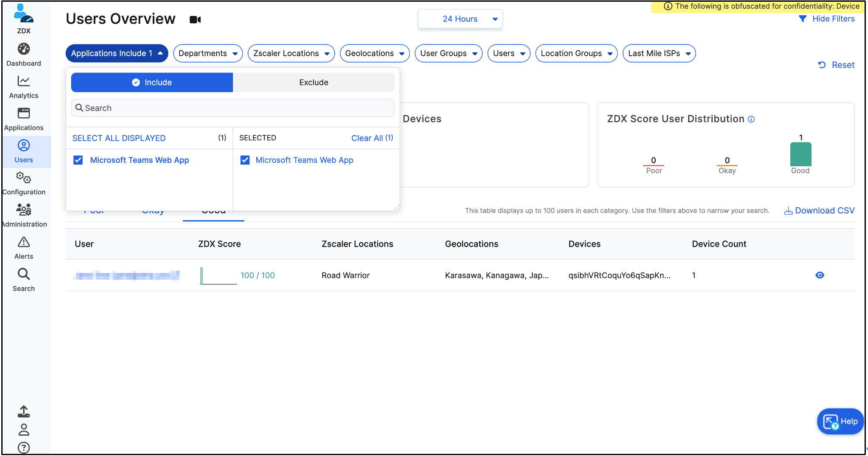Uncheck Microsoft Teams Web App in Selected list
868x456 pixels.
[245, 160]
